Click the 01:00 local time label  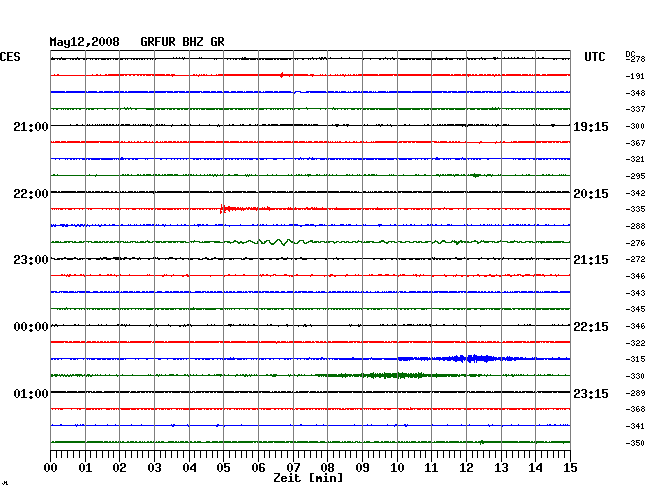point(31,393)
